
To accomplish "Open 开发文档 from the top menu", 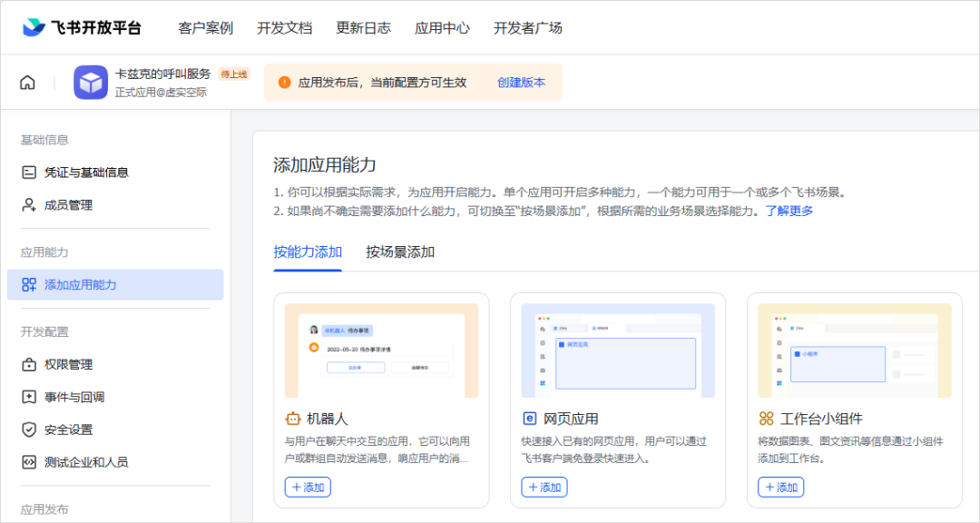I will 285,27.
